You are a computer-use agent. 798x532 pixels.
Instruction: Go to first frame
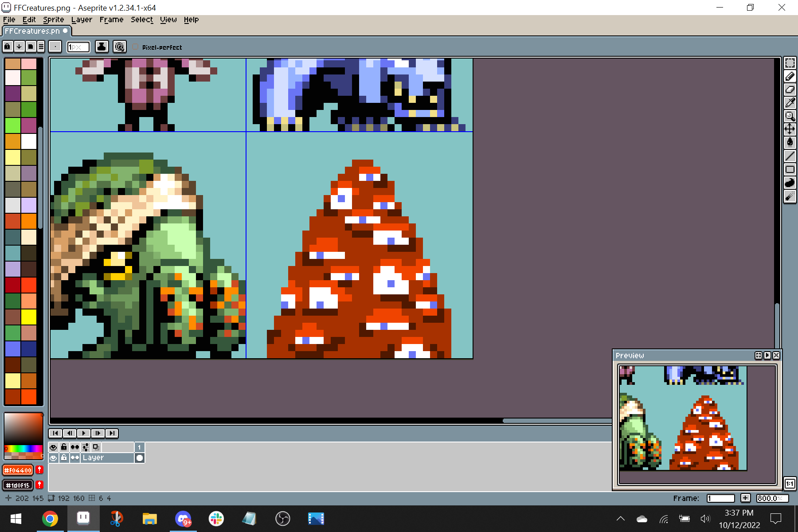55,433
